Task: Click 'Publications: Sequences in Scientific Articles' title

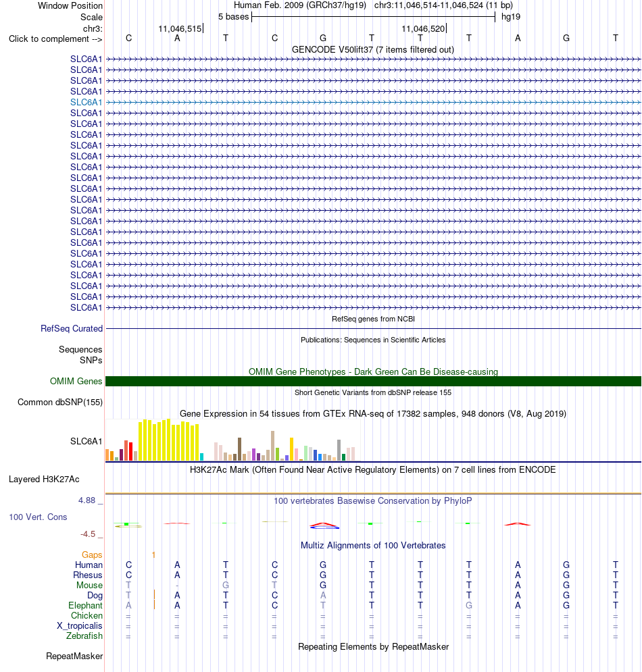Action: (x=373, y=340)
